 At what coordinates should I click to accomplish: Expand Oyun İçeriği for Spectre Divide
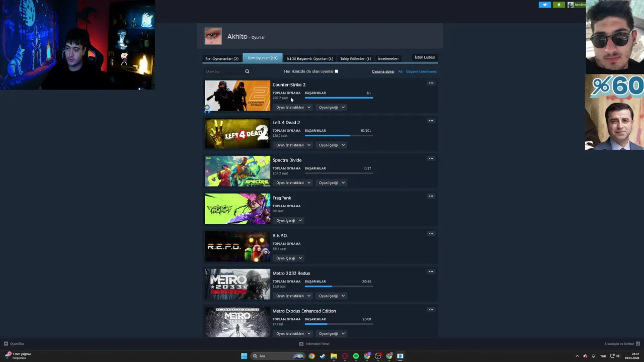[331, 183]
